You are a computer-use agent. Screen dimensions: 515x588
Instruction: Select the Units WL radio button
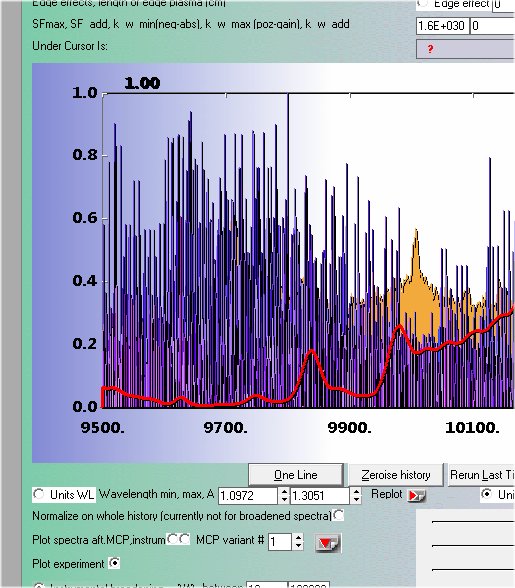[x=39, y=494]
